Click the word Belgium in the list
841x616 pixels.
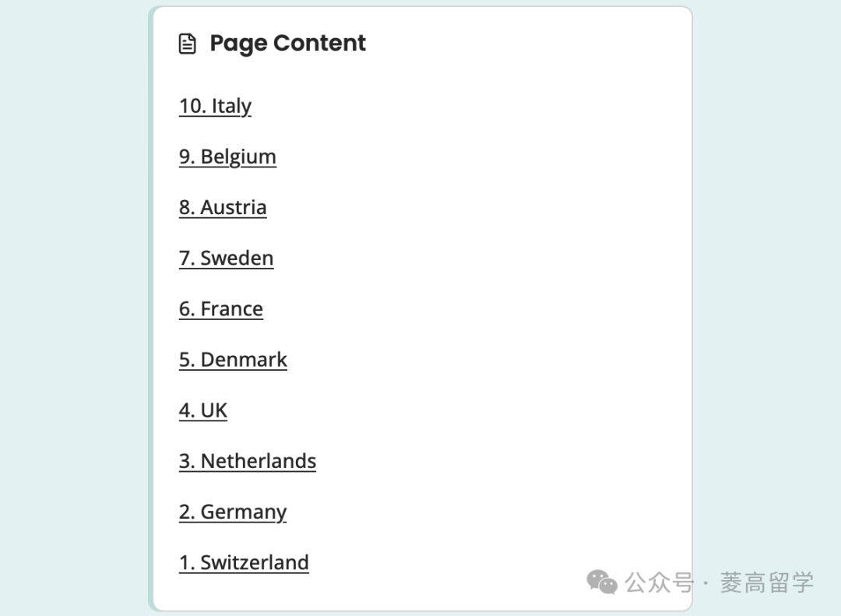[239, 157]
